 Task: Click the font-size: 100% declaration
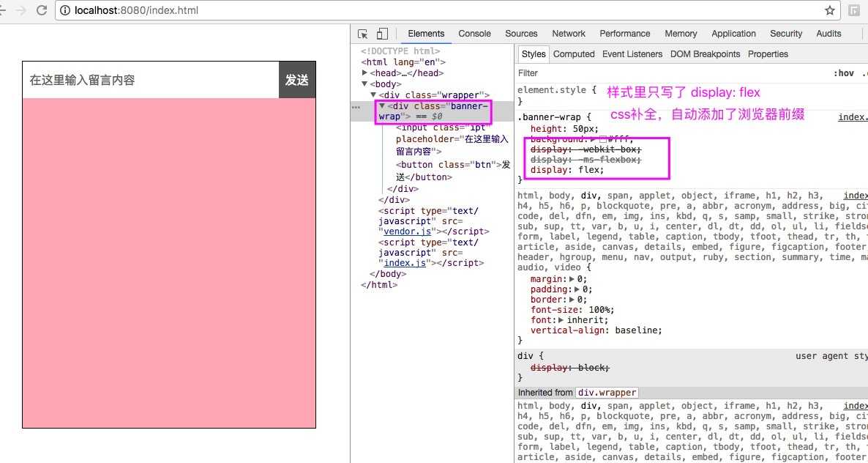tap(572, 310)
